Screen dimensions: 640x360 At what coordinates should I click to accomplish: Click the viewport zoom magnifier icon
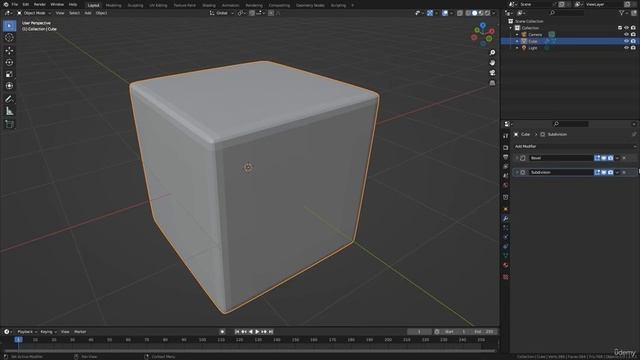(492, 53)
